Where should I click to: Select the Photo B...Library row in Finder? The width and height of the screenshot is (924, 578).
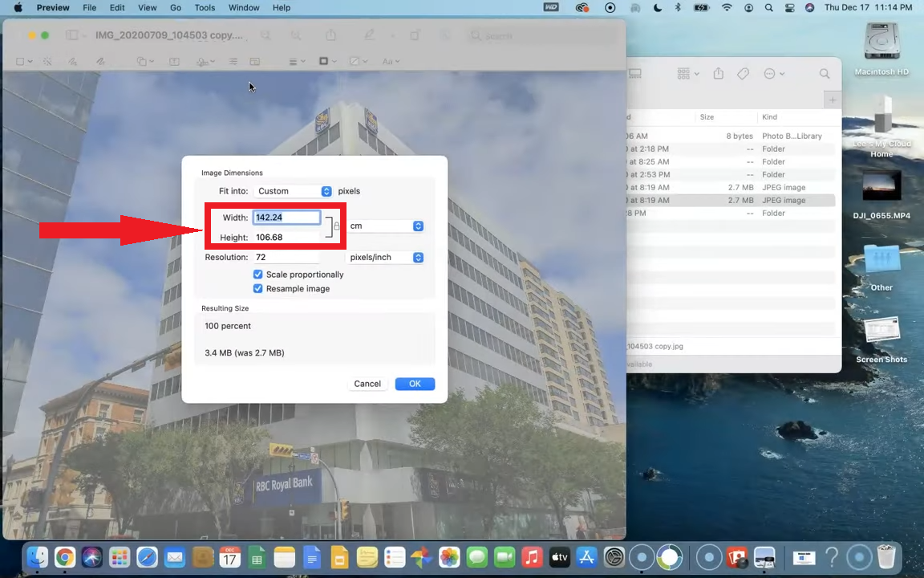[731, 136]
